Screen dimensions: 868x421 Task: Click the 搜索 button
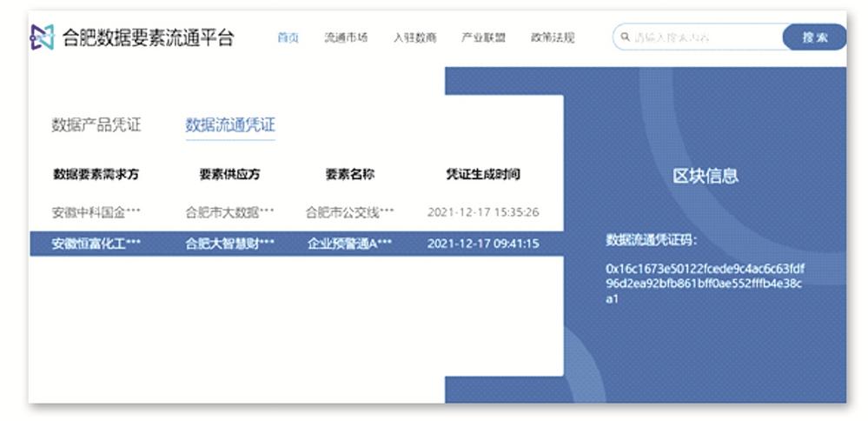(815, 37)
